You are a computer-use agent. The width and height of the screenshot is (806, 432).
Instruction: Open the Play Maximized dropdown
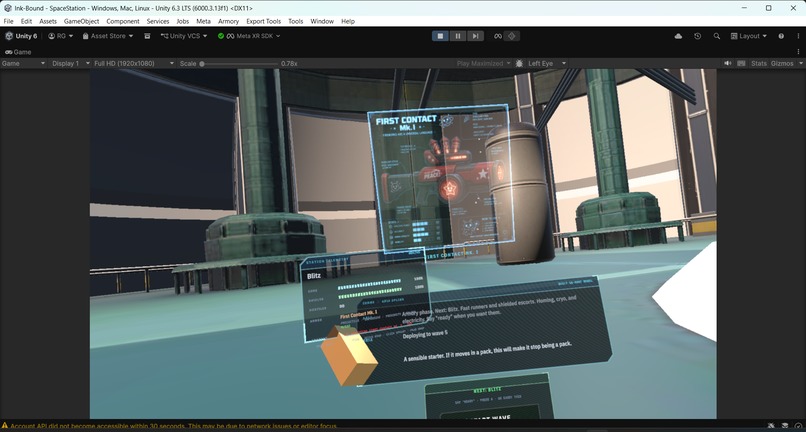point(484,63)
